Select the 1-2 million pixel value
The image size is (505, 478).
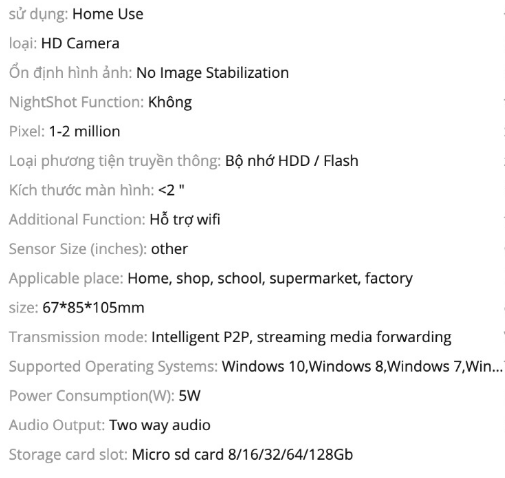84,132
